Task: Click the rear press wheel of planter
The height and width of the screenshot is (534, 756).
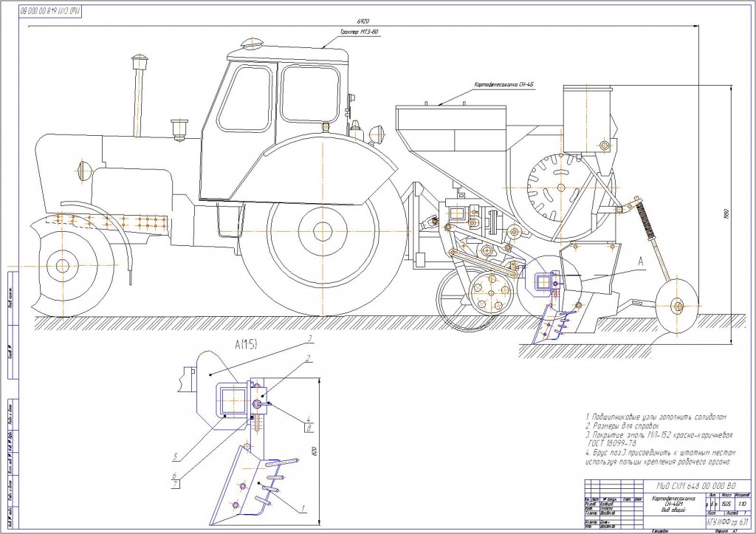Action: [677, 305]
